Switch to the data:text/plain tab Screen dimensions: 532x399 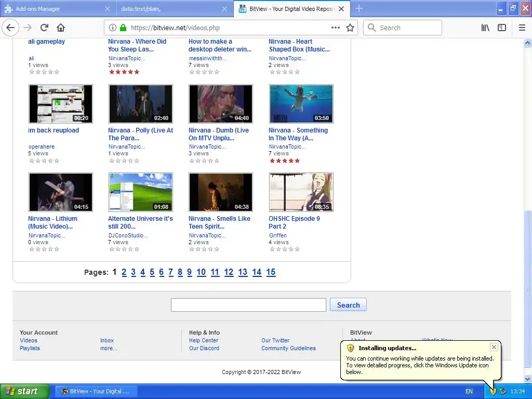click(x=175, y=9)
